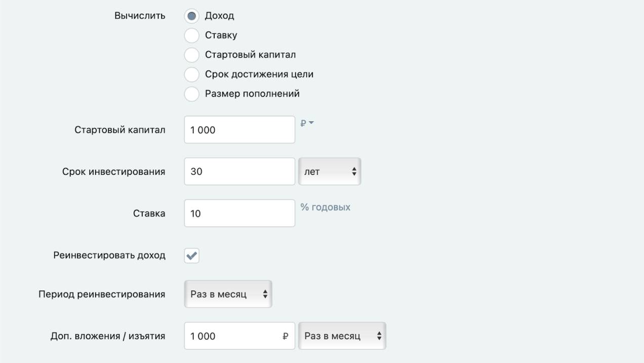Click the Ставка percent input field
The height and width of the screenshot is (363, 644).
coord(239,213)
